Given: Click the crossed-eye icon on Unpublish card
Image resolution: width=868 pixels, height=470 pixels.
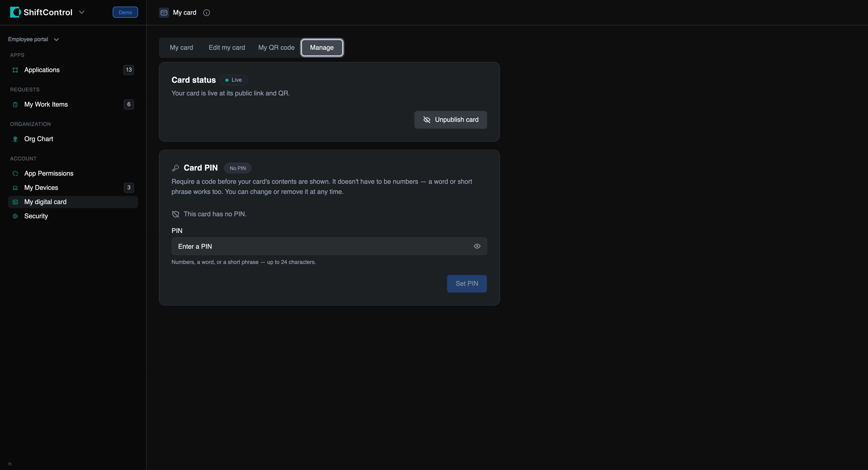Looking at the screenshot, I should (x=427, y=120).
